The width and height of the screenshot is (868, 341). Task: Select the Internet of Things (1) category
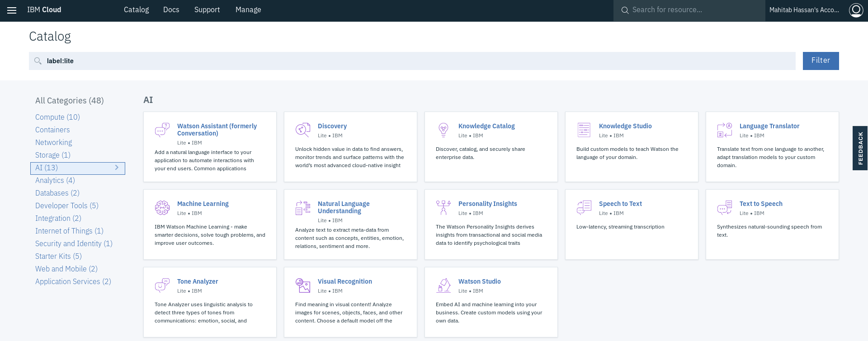point(69,231)
